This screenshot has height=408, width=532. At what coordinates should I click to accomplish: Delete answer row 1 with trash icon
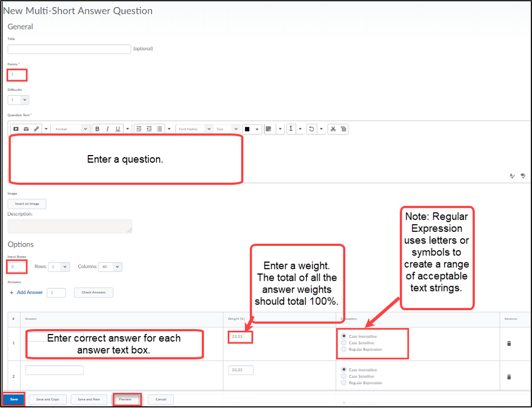point(509,343)
